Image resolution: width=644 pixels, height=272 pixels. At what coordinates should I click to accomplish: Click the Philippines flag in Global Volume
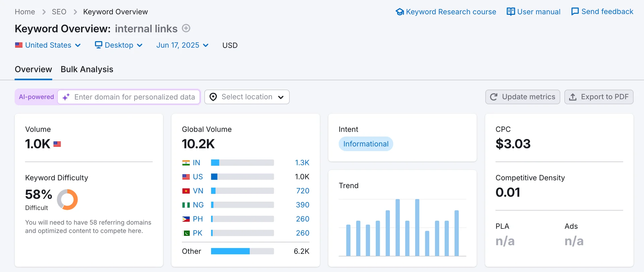tap(186, 219)
